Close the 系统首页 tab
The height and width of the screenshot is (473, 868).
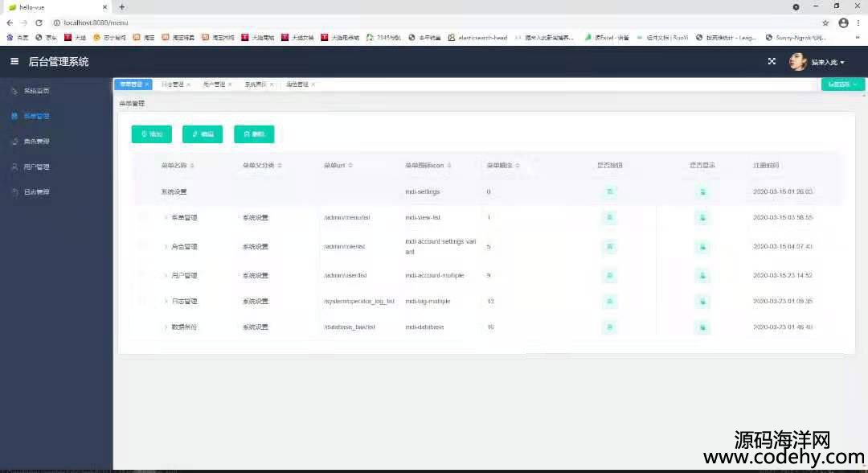(272, 84)
